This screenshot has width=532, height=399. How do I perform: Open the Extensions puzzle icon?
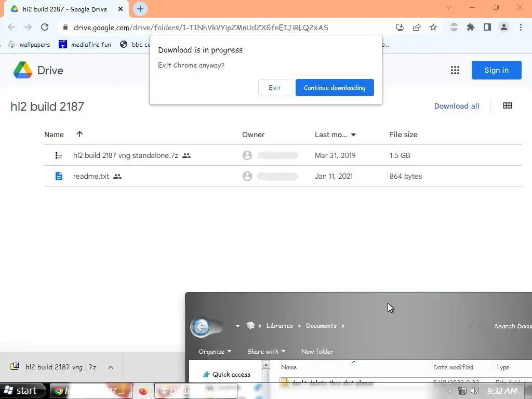[471, 27]
